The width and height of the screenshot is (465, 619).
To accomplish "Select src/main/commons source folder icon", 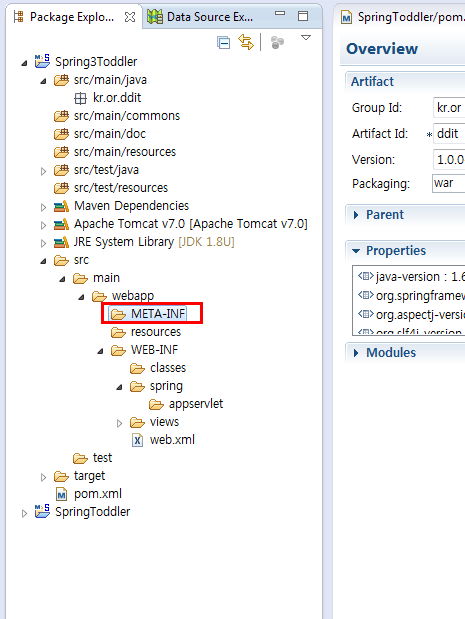I will [x=61, y=116].
